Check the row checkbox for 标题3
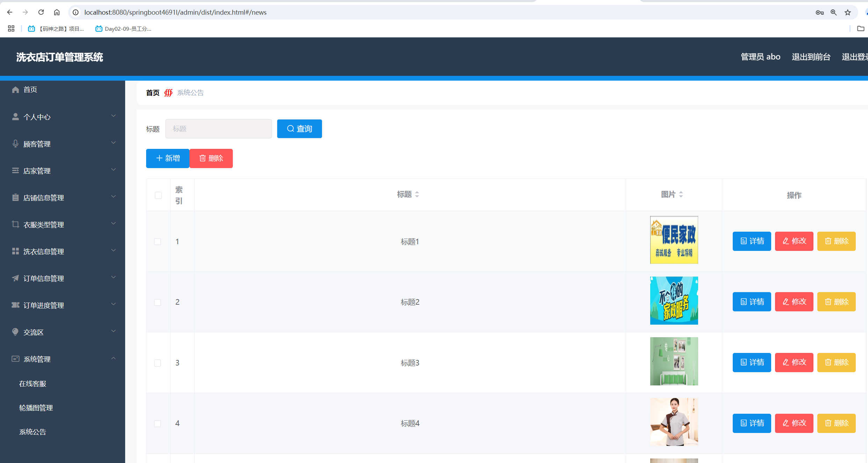This screenshot has height=463, width=868. (158, 363)
